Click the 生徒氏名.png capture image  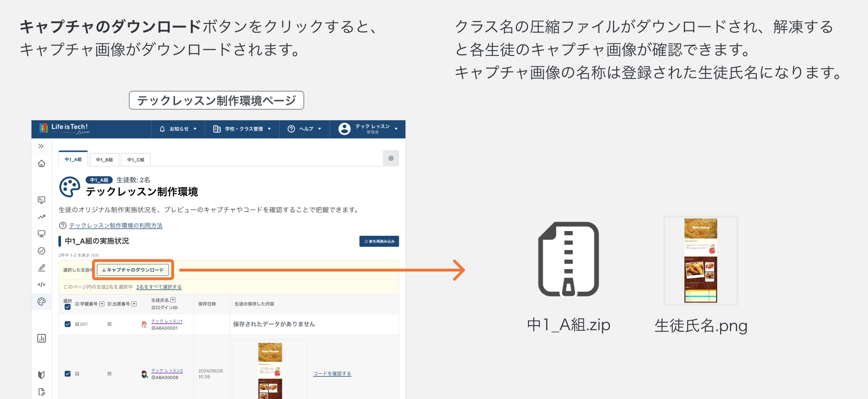(701, 261)
